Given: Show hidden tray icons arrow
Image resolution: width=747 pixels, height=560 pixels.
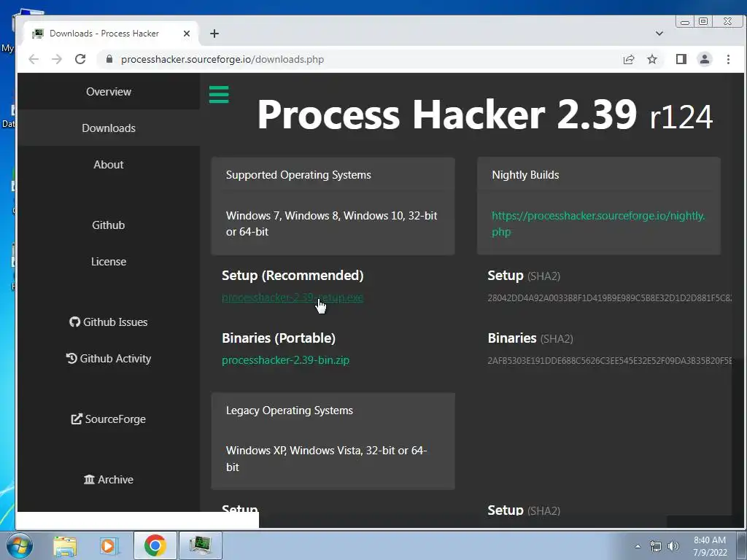Looking at the screenshot, I should pyautogui.click(x=638, y=546).
